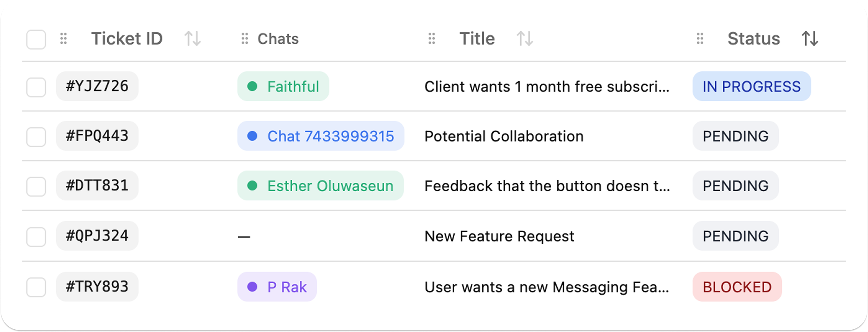Sort tickets by Status arrows icon
Viewport: 868px width, 332px height.
(x=809, y=38)
